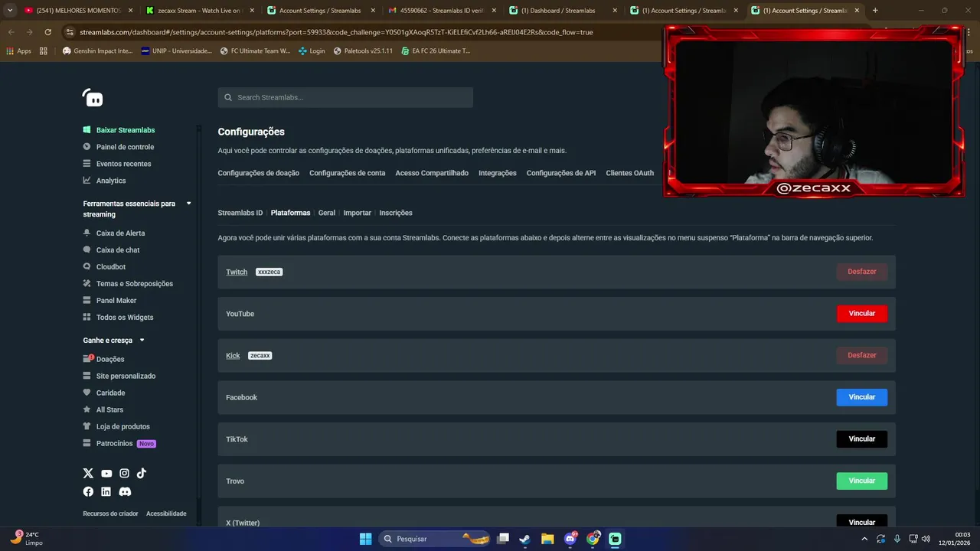The width and height of the screenshot is (980, 551).
Task: Click Desfazer for the Twitch account
Action: pyautogui.click(x=861, y=272)
